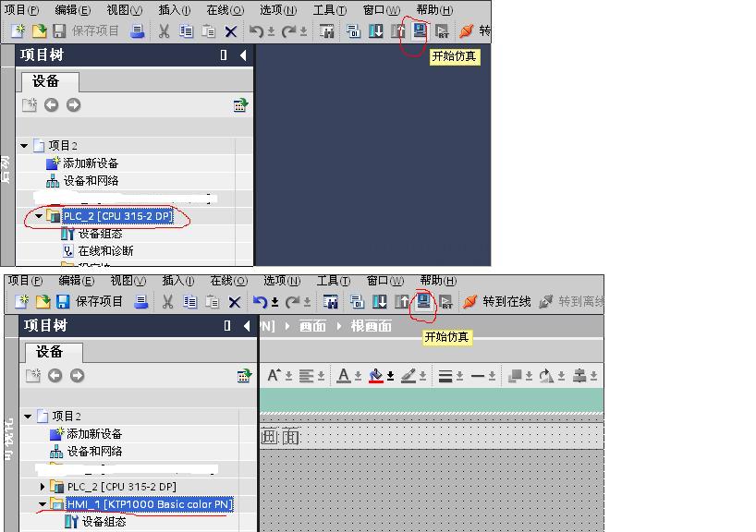
Task: Click font color 'A' swatch in format toolbar
Action: coord(343,375)
